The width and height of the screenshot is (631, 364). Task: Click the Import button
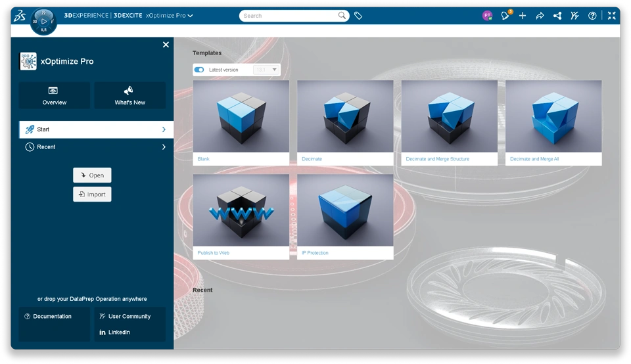(92, 194)
